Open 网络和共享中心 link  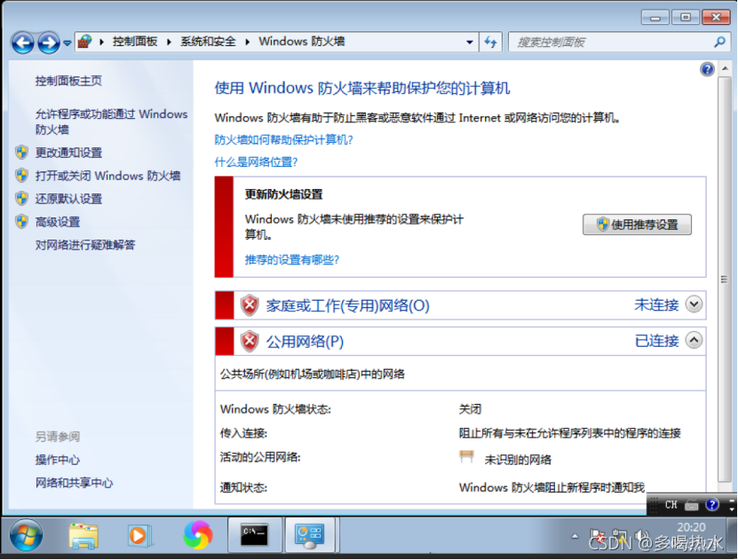point(75,483)
